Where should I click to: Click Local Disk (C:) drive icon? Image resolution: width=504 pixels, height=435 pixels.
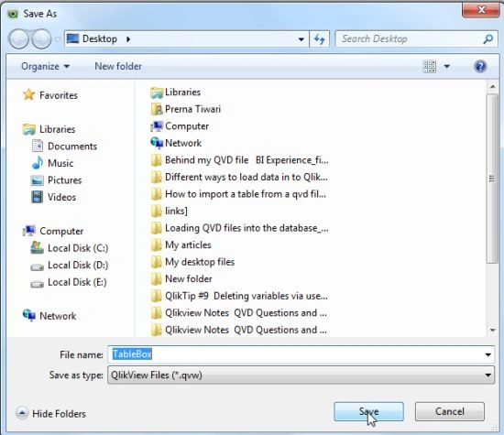[x=38, y=247]
